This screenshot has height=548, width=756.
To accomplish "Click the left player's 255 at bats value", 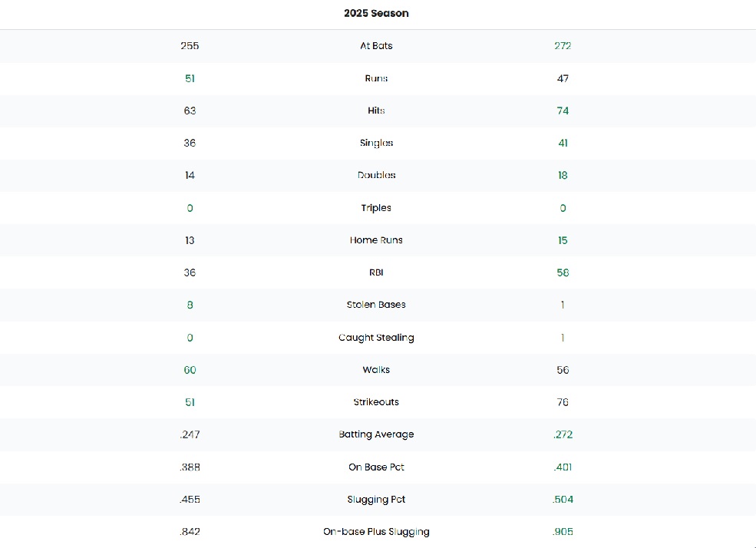I will pos(190,46).
